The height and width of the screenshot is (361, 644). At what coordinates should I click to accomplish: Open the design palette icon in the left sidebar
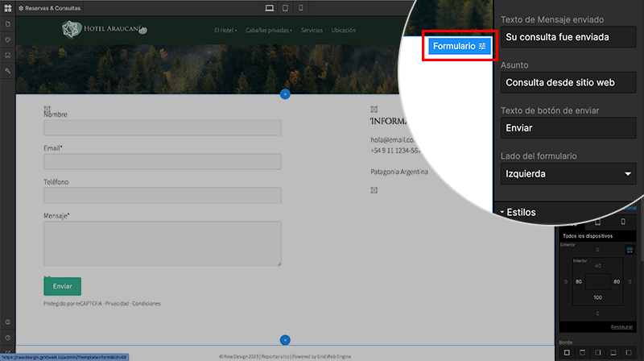point(7,39)
